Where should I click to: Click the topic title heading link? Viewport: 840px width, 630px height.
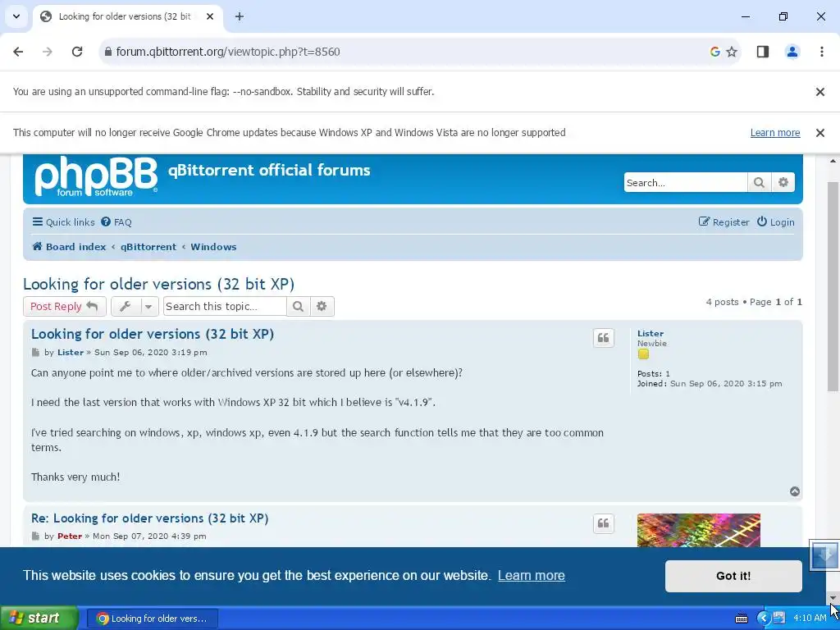click(x=158, y=284)
